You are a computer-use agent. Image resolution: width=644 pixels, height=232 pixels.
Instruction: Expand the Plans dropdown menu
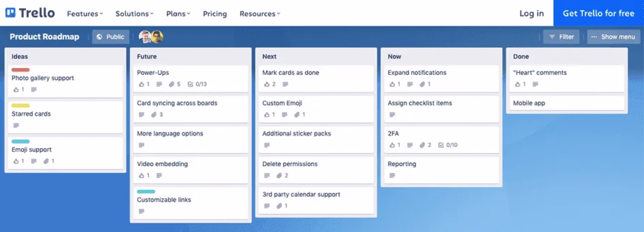click(x=178, y=14)
